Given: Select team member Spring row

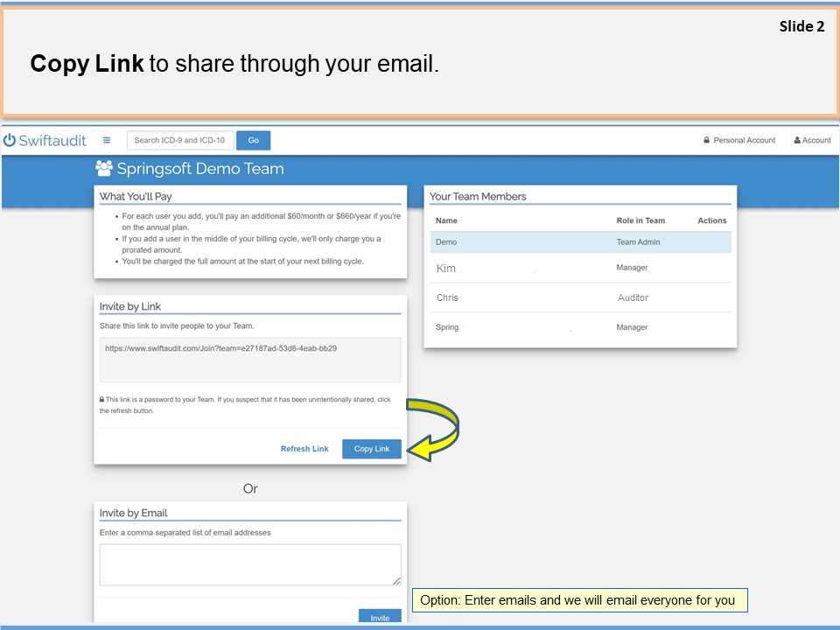Looking at the screenshot, I should coord(580,327).
